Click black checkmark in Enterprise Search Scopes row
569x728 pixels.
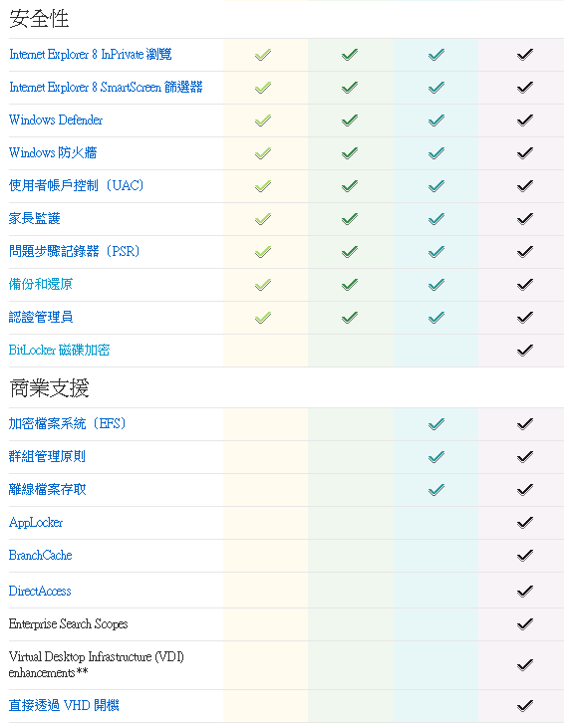pos(525,624)
